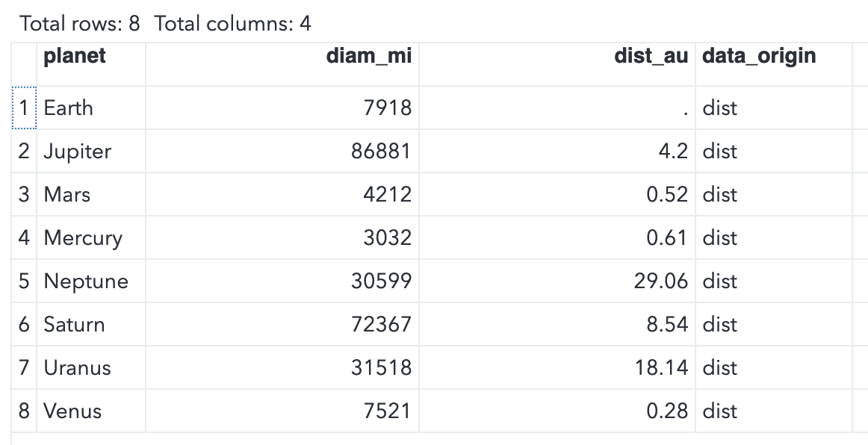Select row number 1
This screenshot has width=868, height=445.
(x=24, y=108)
